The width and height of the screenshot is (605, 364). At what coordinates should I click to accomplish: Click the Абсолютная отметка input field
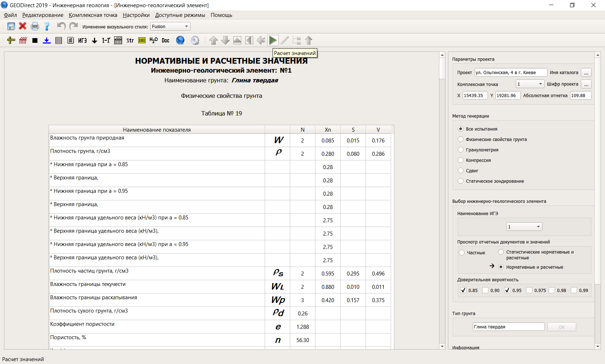[580, 95]
